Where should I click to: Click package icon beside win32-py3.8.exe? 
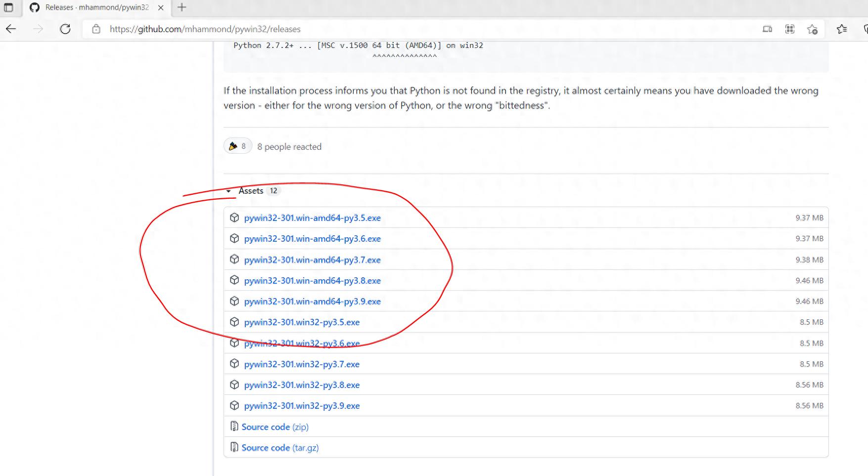(x=234, y=385)
